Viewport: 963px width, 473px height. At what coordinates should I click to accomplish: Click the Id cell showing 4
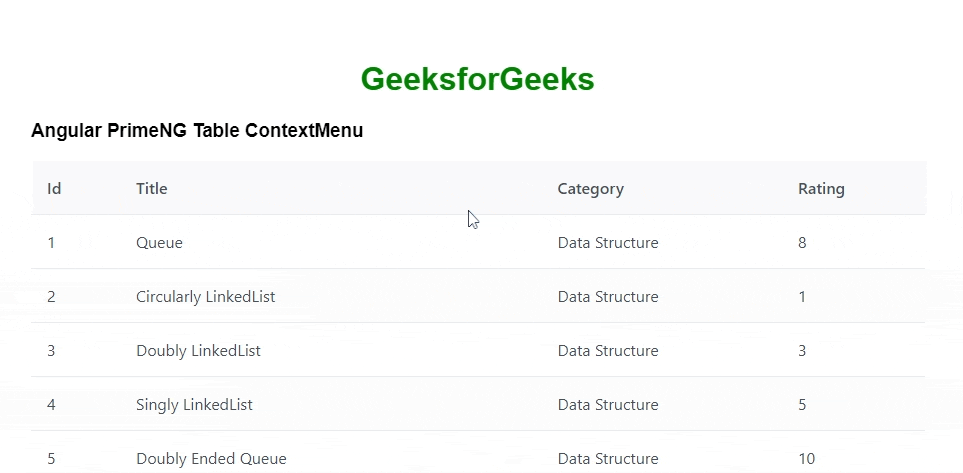(x=51, y=405)
